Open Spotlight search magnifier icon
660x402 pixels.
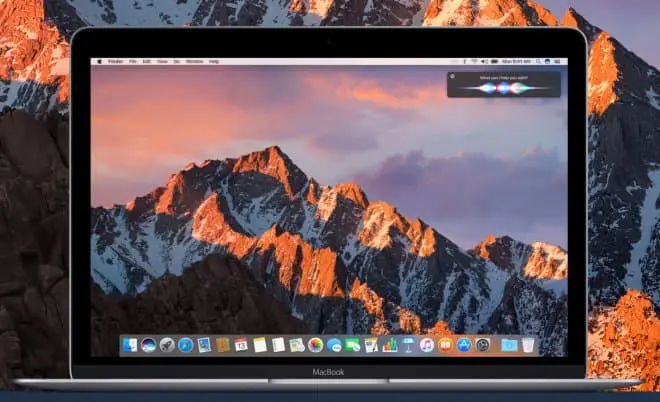coord(538,61)
